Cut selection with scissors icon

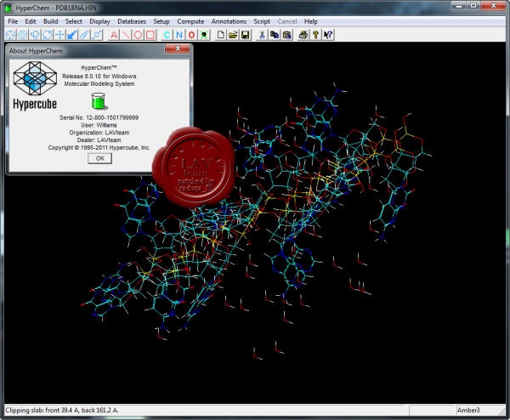point(262,35)
